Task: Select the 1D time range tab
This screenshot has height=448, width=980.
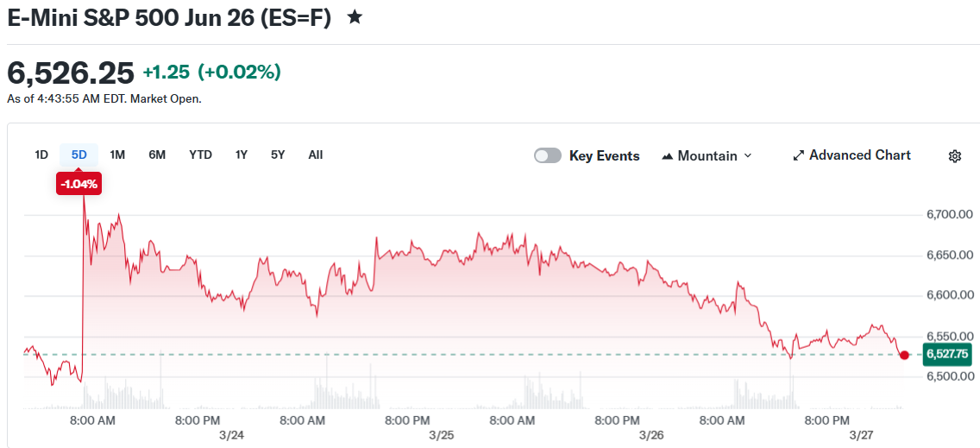Action: click(41, 155)
